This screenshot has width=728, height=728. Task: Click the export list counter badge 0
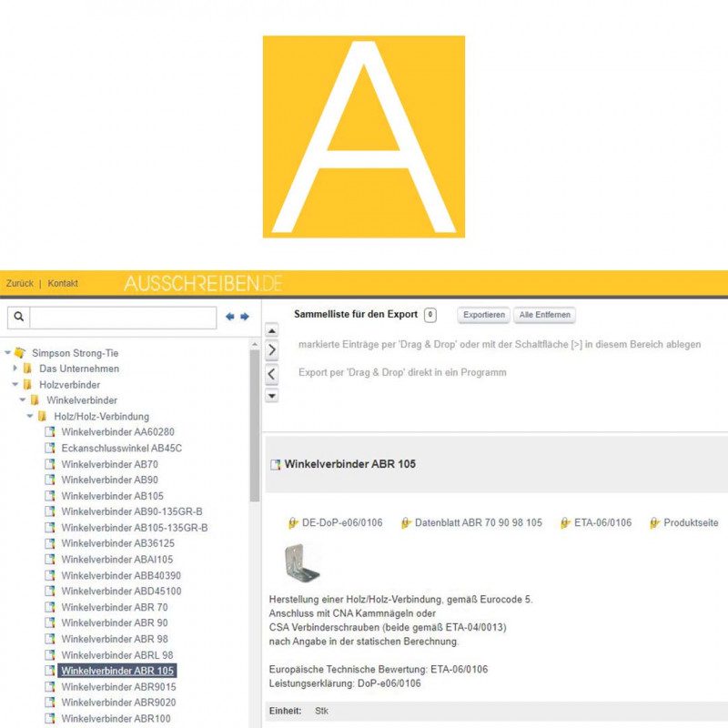click(430, 315)
